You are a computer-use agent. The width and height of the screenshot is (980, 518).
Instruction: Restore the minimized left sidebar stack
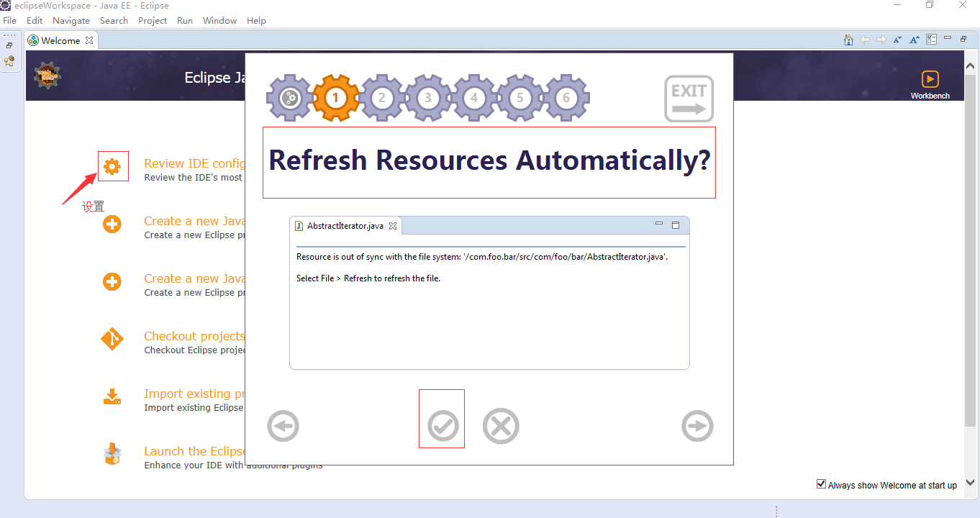[x=9, y=45]
